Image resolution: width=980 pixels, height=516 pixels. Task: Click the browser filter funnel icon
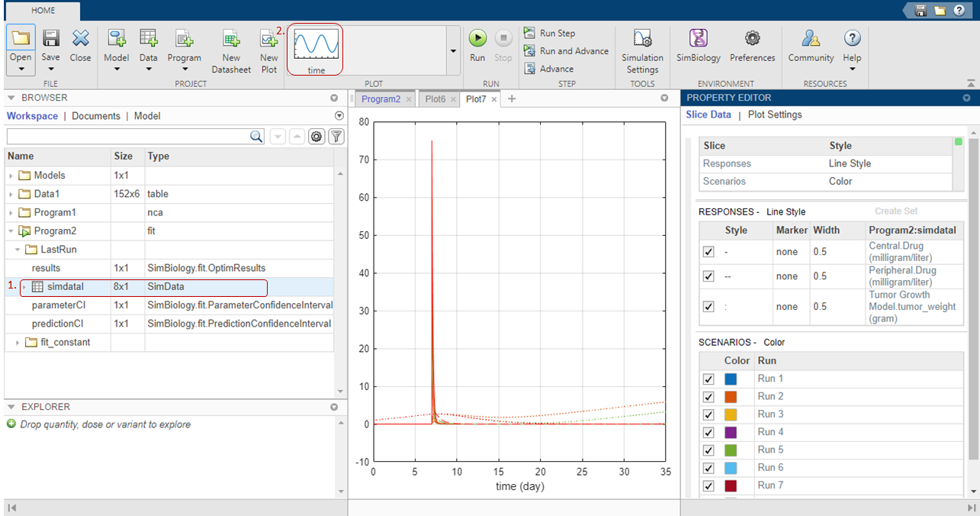pos(336,137)
